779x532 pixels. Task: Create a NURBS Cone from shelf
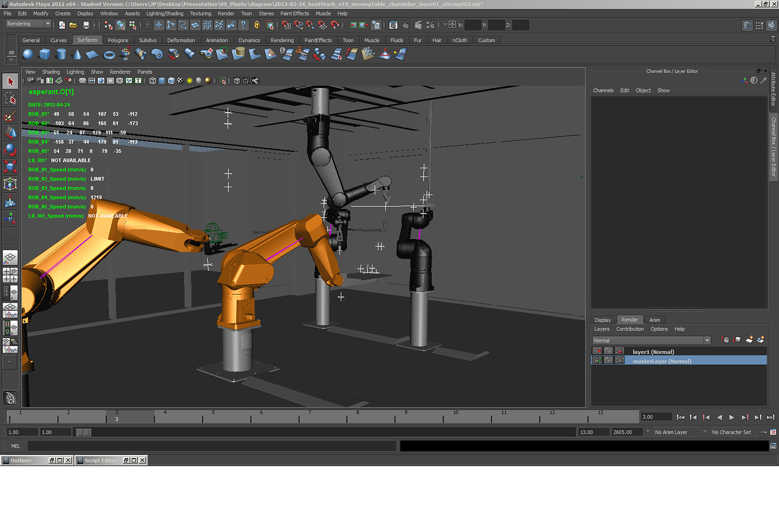[x=77, y=55]
